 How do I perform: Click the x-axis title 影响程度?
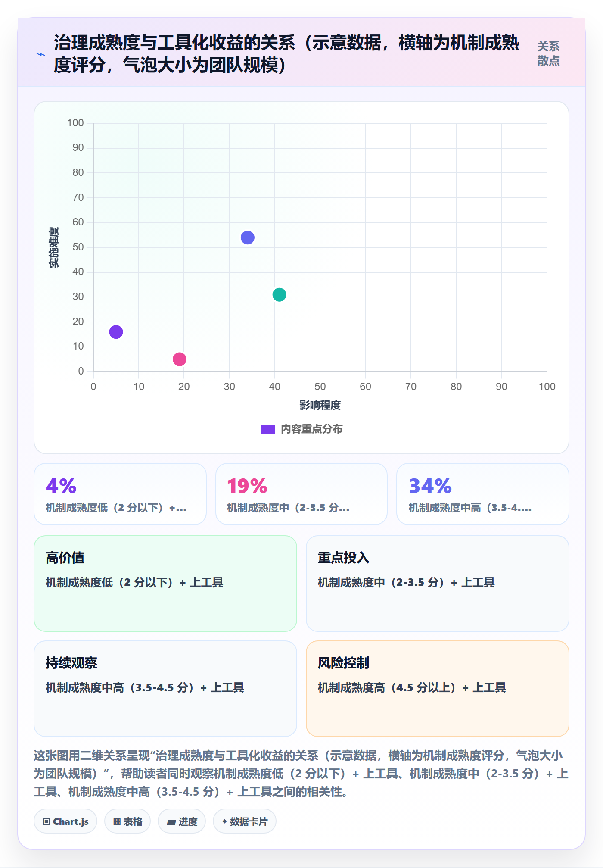click(x=320, y=405)
